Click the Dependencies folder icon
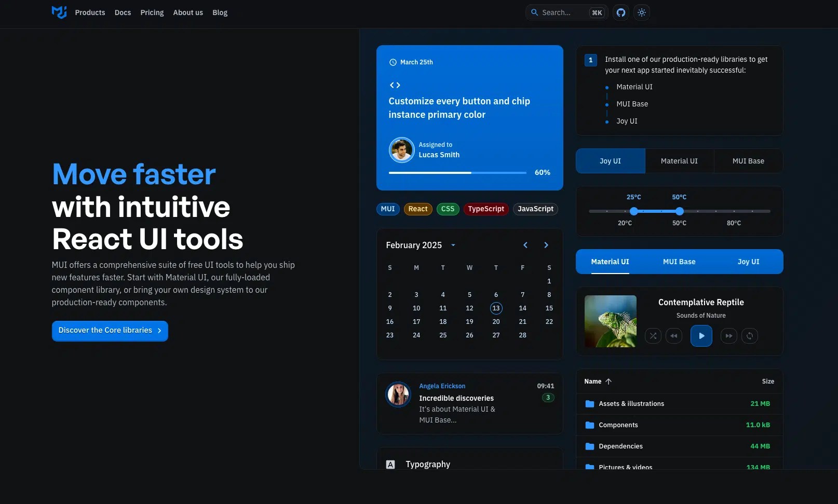 click(x=590, y=446)
